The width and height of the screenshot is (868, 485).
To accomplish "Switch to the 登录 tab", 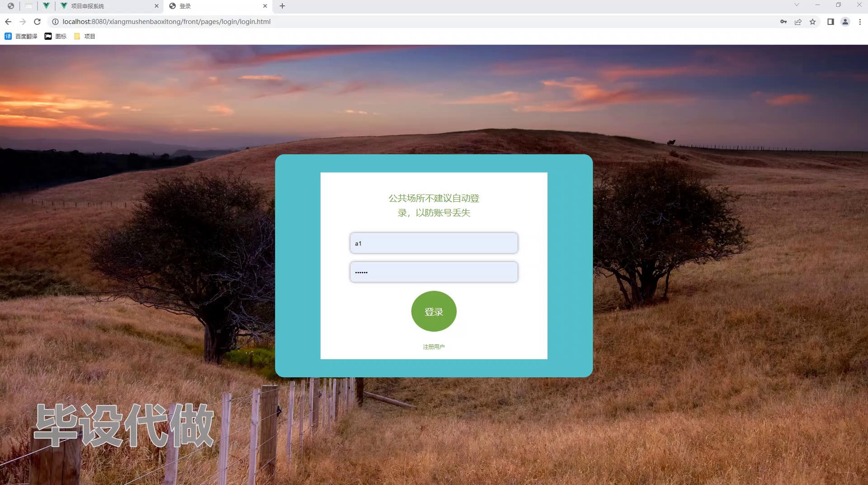I will [x=218, y=6].
